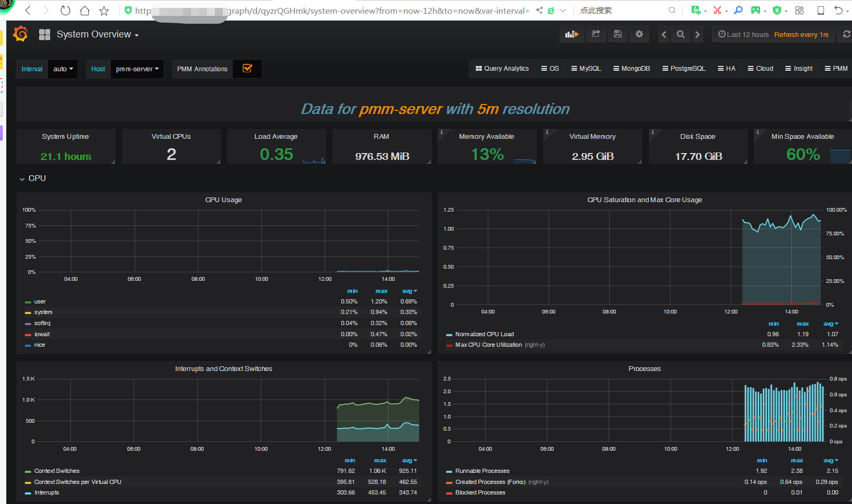The image size is (852, 504).
Task: Zoom out time range magnifier icon
Action: click(681, 35)
